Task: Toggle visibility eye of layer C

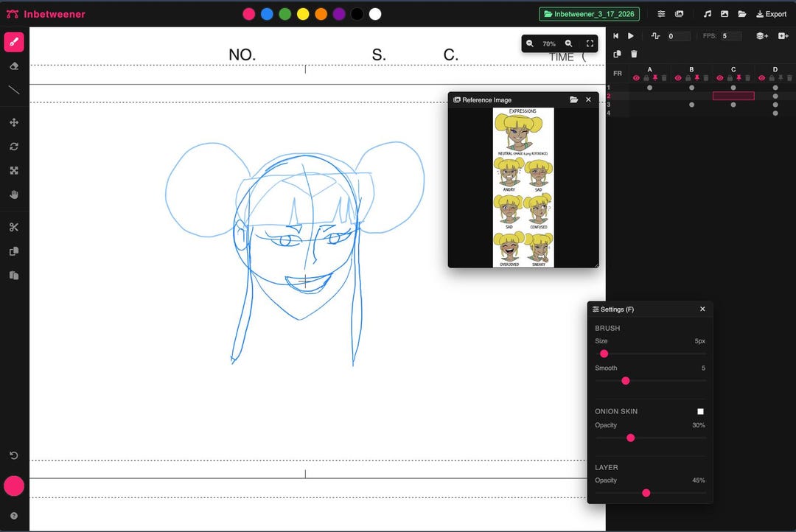Action: (720, 78)
